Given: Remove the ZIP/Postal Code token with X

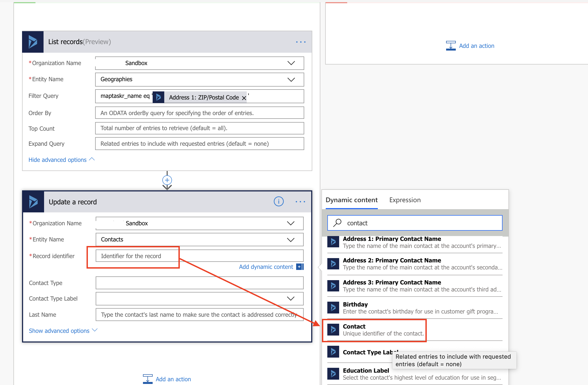Looking at the screenshot, I should [x=244, y=98].
